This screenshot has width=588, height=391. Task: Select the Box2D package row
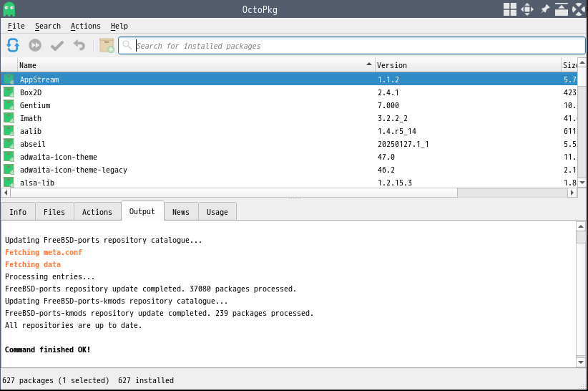click(x=289, y=92)
